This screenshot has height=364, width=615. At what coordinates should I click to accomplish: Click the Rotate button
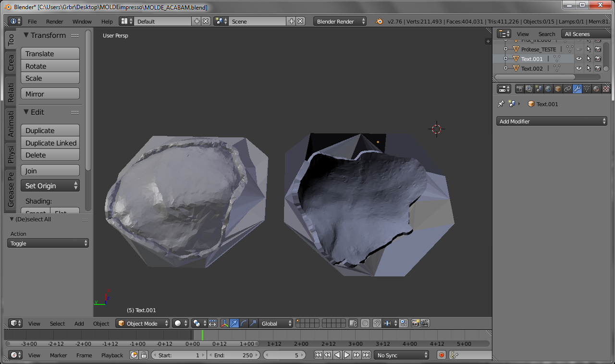tap(50, 66)
